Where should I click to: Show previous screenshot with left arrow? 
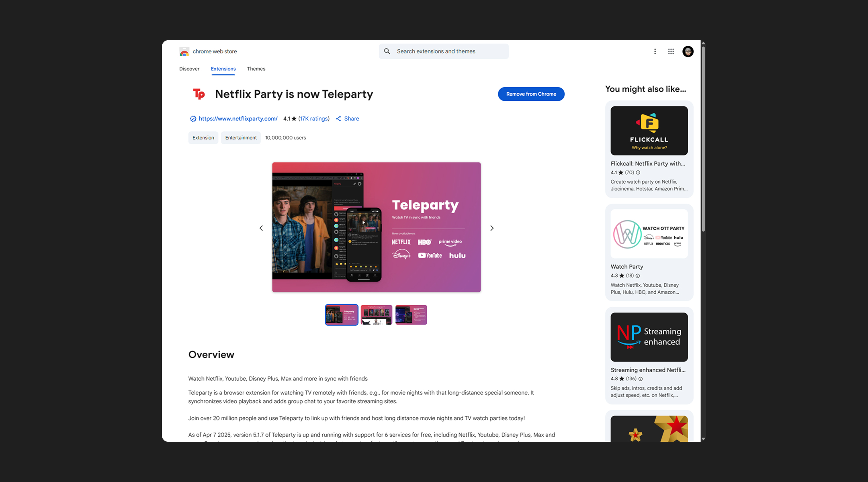(x=261, y=228)
